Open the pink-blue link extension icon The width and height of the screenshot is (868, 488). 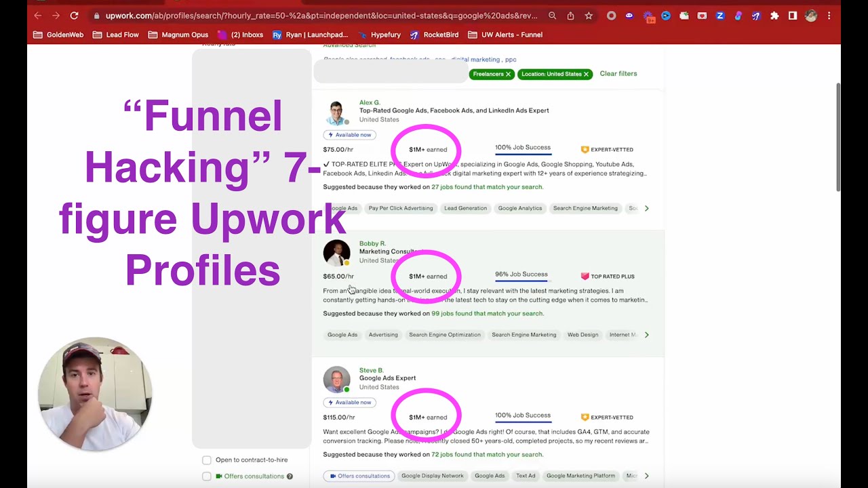738,16
